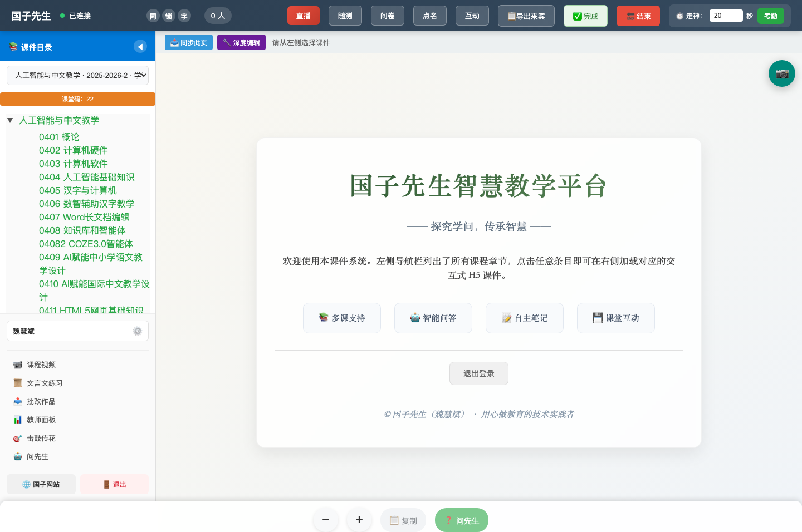Click the green 考勤 attendance button
This screenshot has height=532, width=802.
[771, 16]
